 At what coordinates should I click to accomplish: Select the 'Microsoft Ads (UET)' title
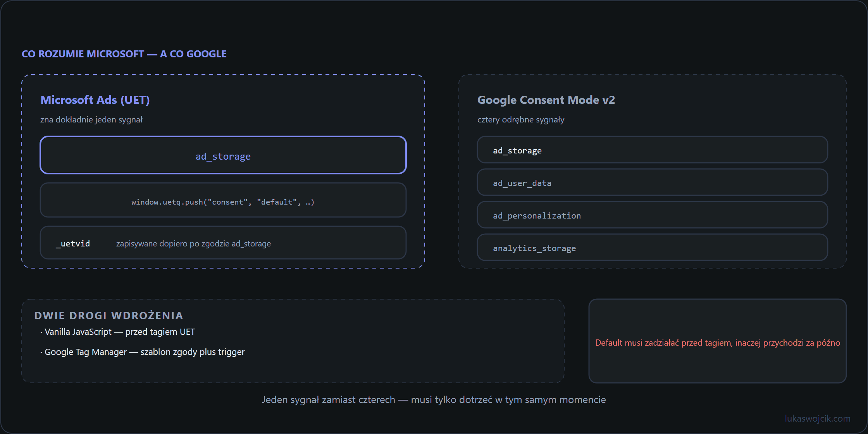[x=95, y=100]
